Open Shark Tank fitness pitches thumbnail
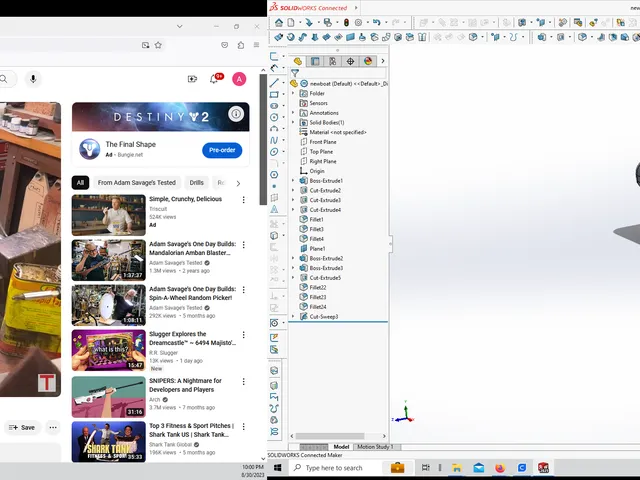640x480 pixels. (109, 442)
